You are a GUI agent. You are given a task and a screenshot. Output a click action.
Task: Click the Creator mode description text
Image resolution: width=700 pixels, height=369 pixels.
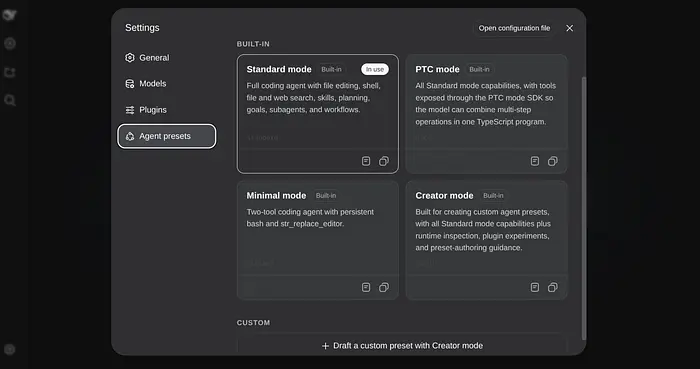point(483,230)
